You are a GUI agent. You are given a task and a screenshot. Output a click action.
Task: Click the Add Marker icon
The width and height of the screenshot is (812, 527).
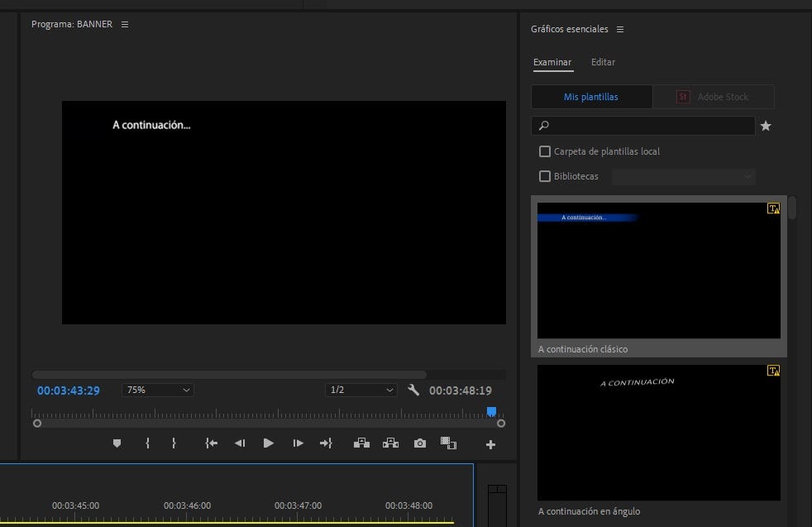[117, 443]
